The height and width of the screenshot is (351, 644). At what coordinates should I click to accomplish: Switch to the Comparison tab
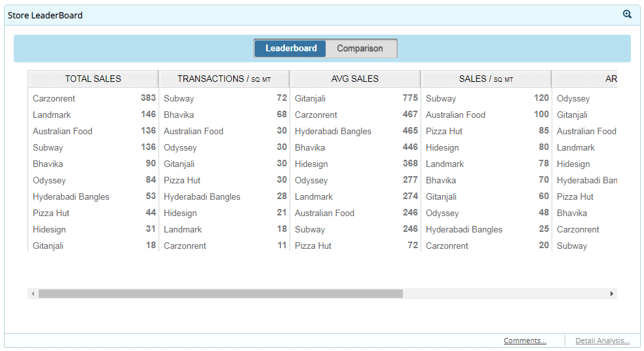(x=360, y=48)
